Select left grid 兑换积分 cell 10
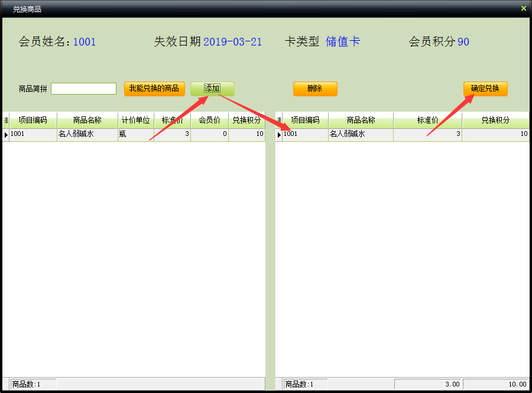This screenshot has width=532, height=393. 246,134
